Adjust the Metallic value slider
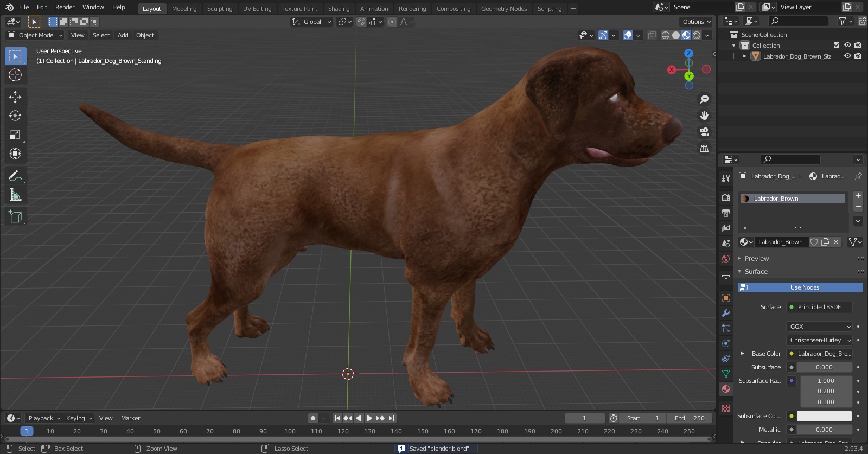 click(824, 430)
